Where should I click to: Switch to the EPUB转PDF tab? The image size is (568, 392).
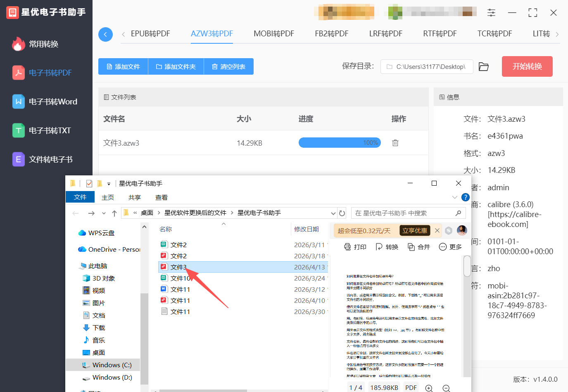tap(150, 34)
